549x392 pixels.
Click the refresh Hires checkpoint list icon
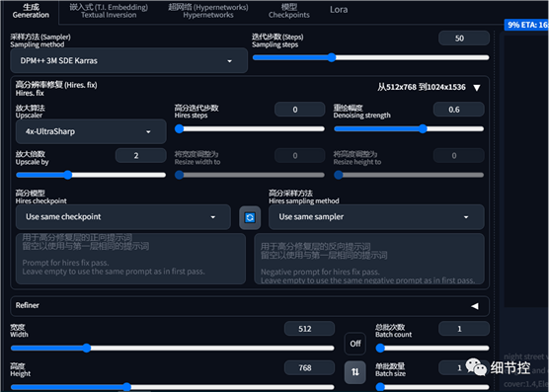[x=250, y=217]
